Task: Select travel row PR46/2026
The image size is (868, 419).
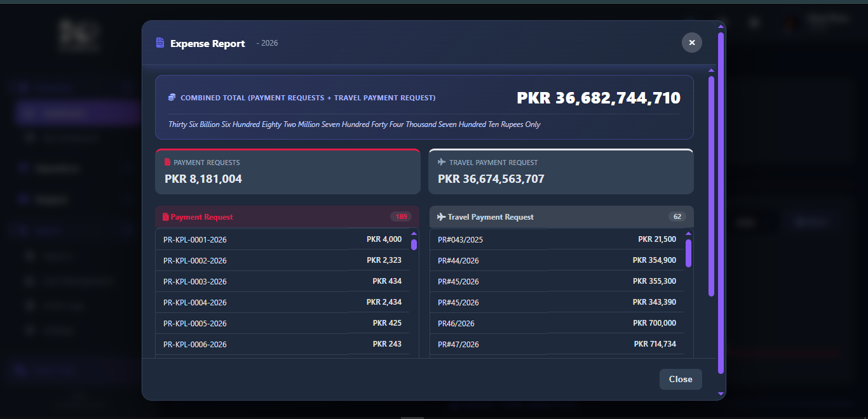Action: (557, 323)
